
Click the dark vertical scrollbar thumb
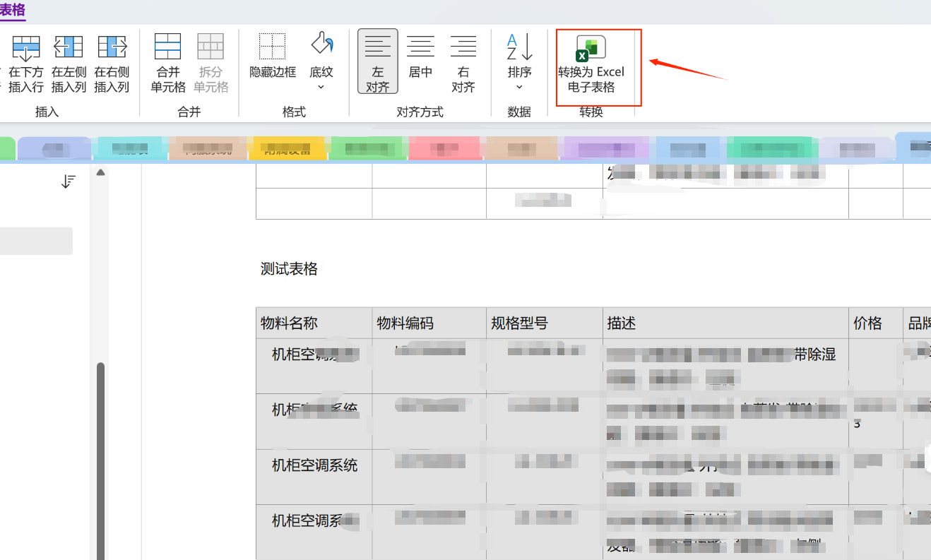(100, 460)
